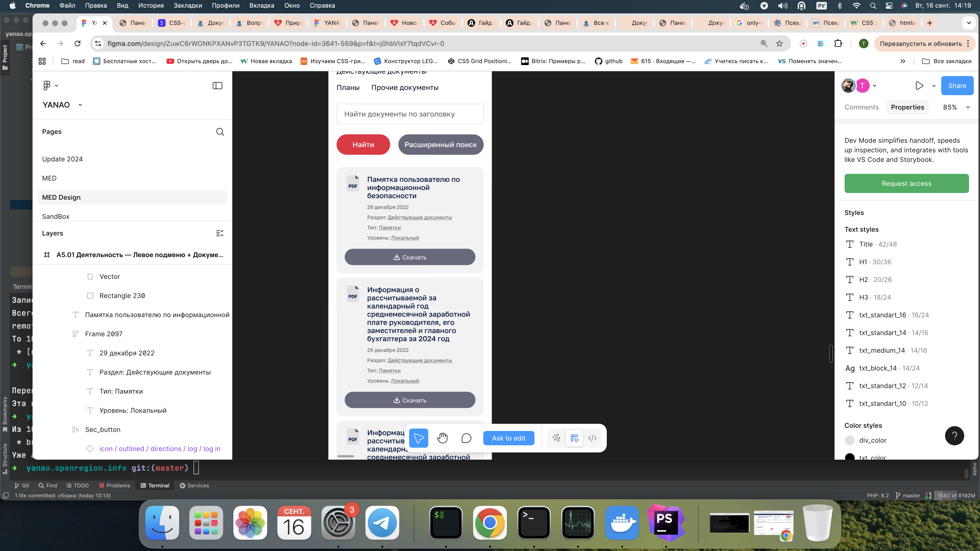Click the div_color style swatch

850,440
